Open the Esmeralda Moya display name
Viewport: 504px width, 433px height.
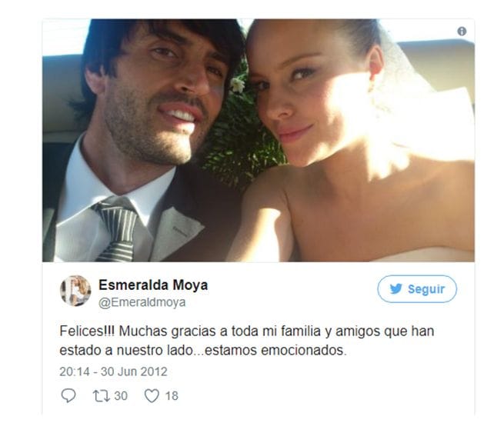point(153,285)
